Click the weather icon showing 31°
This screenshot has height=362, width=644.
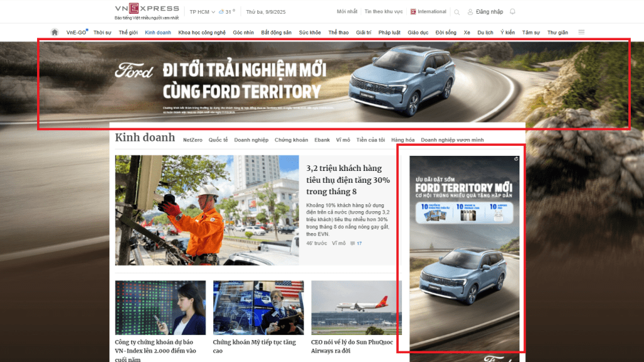click(x=221, y=12)
